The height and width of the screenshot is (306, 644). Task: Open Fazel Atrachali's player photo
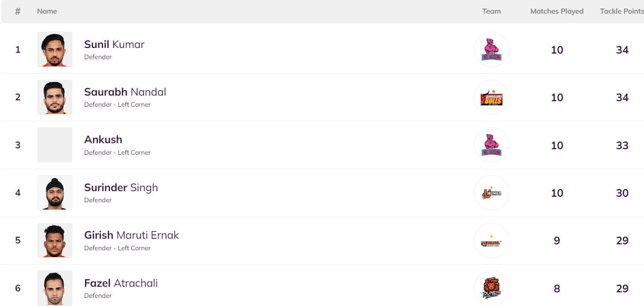pyautogui.click(x=55, y=288)
